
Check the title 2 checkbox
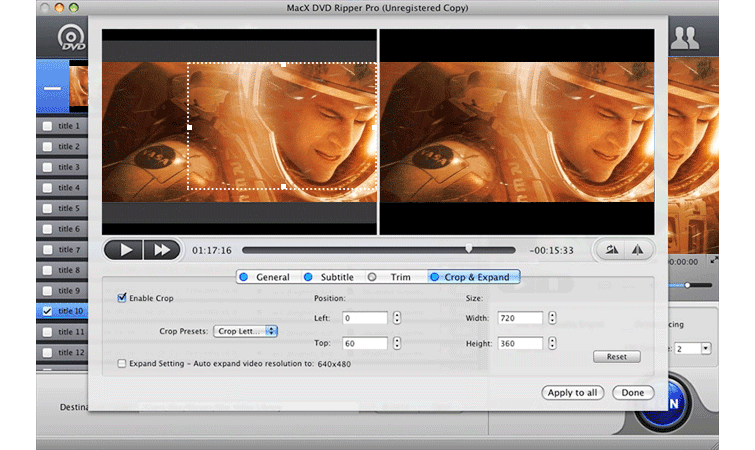(x=47, y=147)
